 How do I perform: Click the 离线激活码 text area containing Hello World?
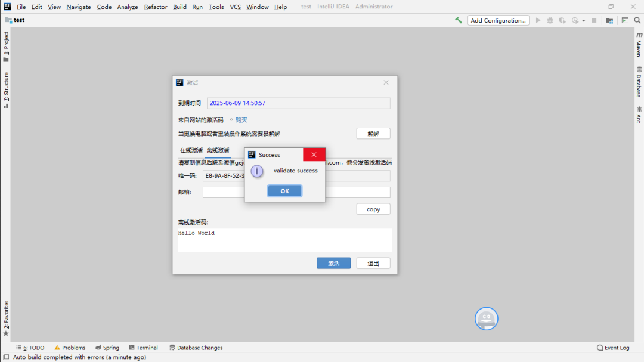[x=284, y=240]
